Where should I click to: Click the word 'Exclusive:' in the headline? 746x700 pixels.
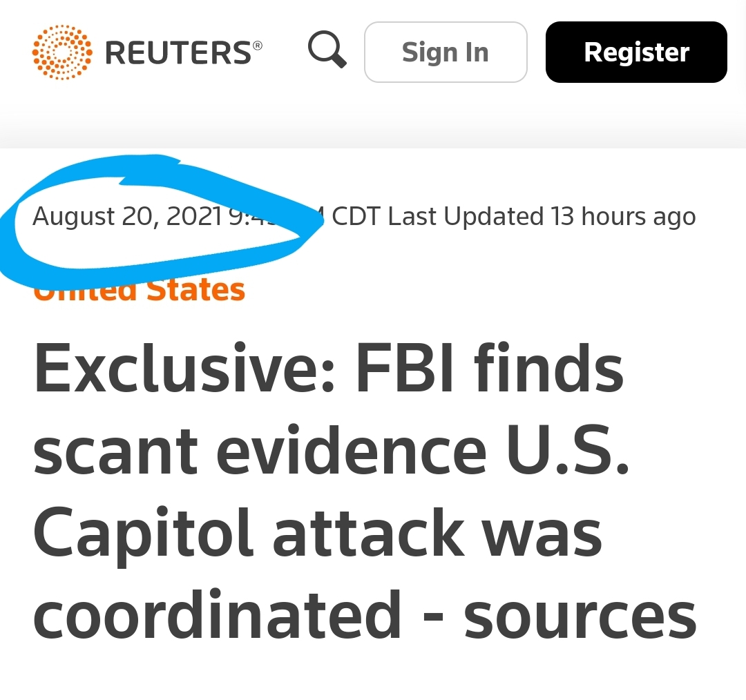tap(184, 369)
